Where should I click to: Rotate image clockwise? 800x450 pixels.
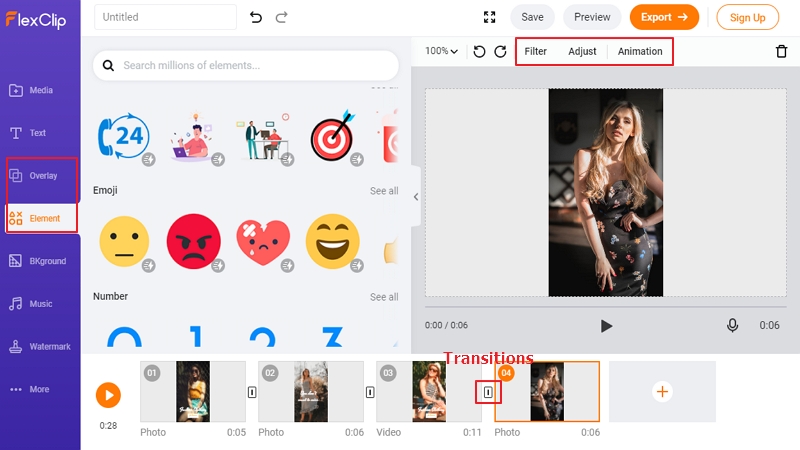(501, 52)
